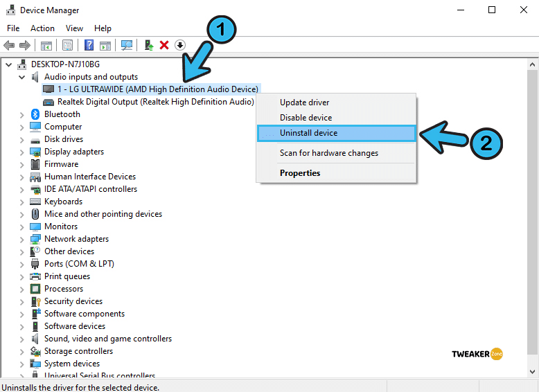Click the Ports (COM & LPT) icon
This screenshot has height=392, width=539.
35,264
